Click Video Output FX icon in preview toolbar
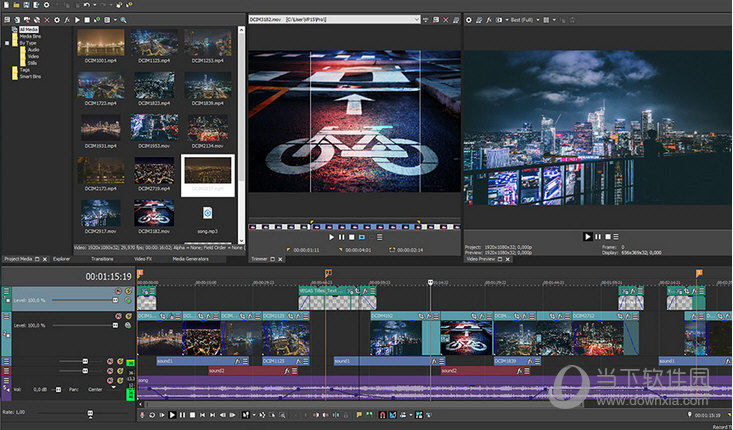 point(489,20)
